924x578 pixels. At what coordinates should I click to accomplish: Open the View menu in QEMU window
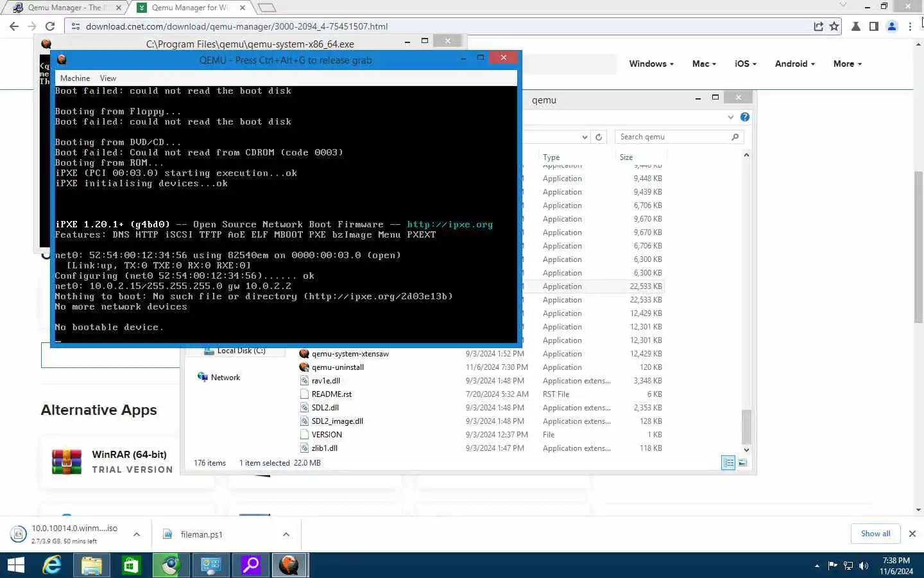(108, 78)
